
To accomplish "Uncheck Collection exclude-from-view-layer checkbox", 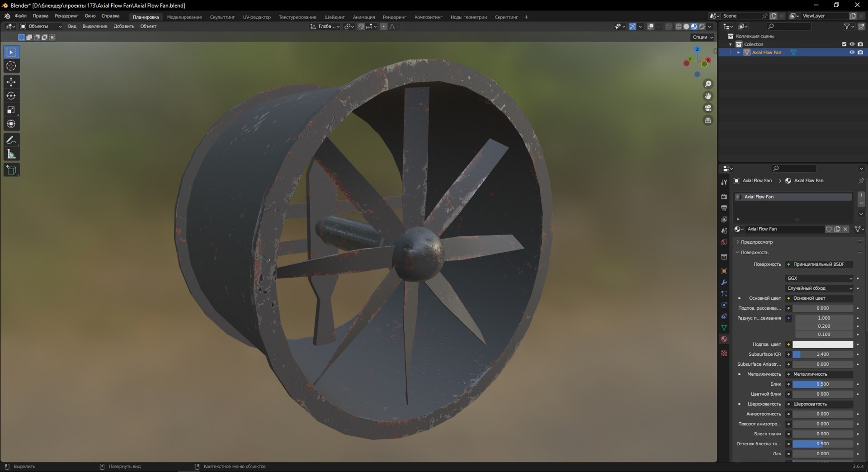I will pos(844,44).
